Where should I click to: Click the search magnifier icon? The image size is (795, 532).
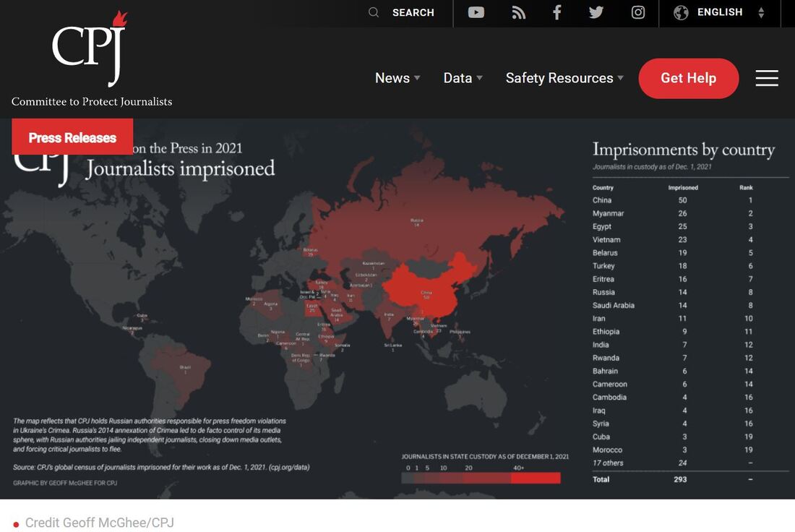(x=374, y=12)
